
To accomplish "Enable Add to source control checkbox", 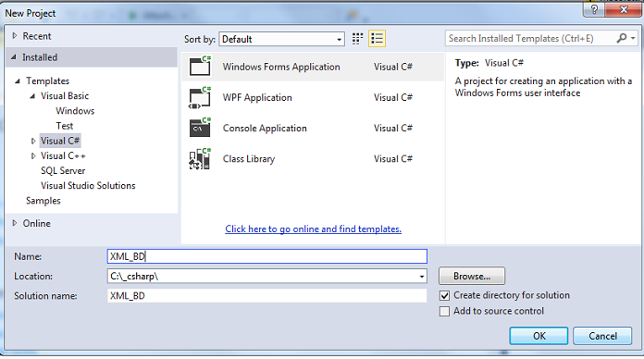I will [x=444, y=312].
